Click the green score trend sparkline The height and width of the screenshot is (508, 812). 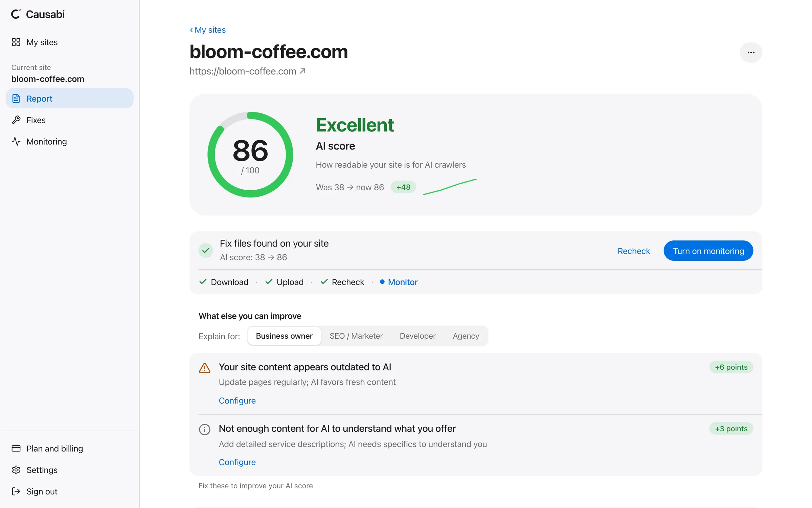[x=450, y=187]
